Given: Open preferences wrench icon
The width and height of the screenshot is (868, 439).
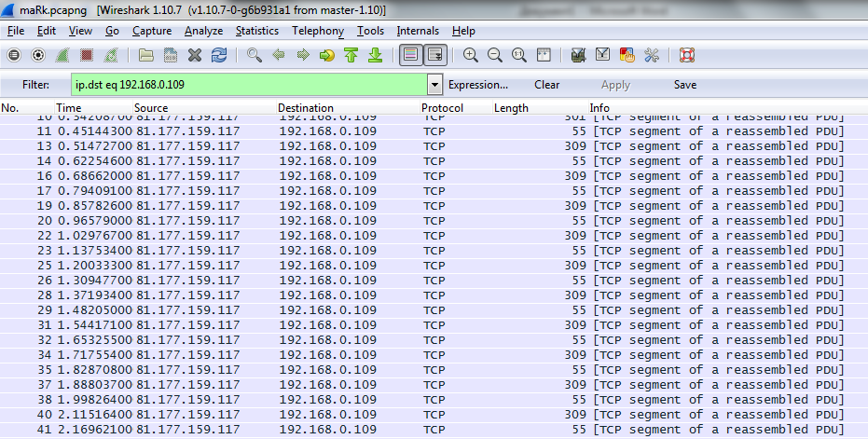Looking at the screenshot, I should tap(652, 55).
